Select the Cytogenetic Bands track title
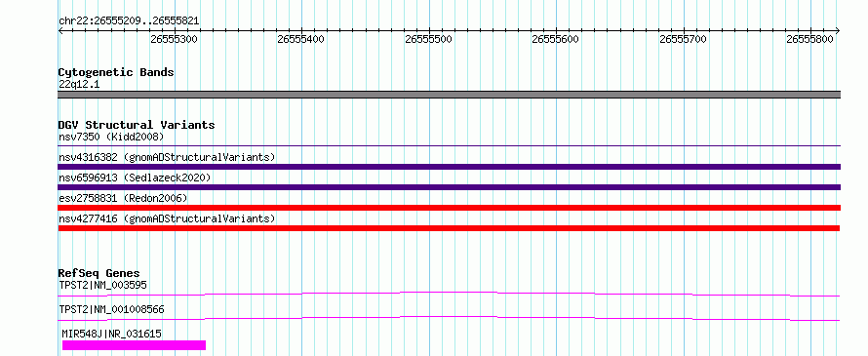 (116, 72)
